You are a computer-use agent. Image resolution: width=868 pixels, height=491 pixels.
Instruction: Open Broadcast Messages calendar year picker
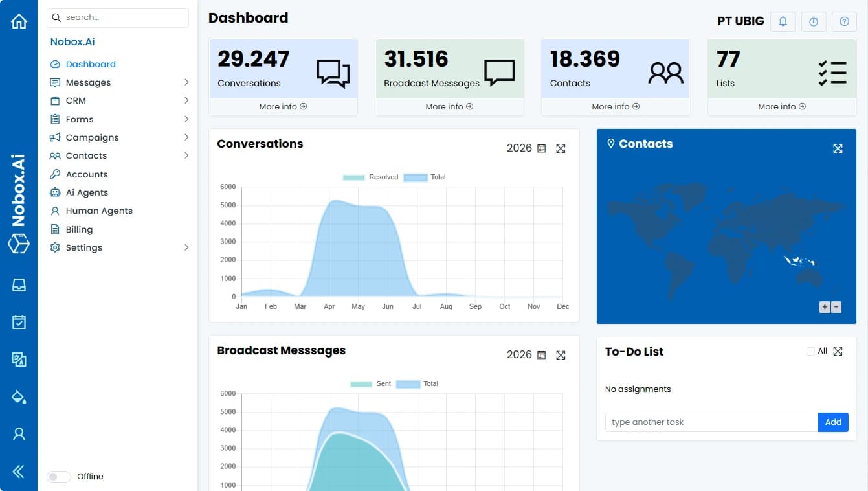point(542,355)
